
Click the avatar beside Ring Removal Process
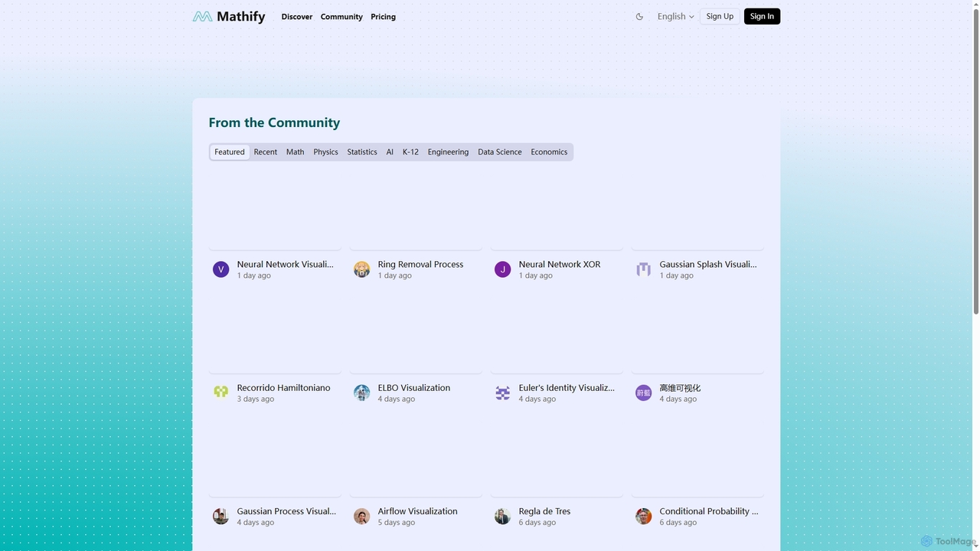(361, 269)
